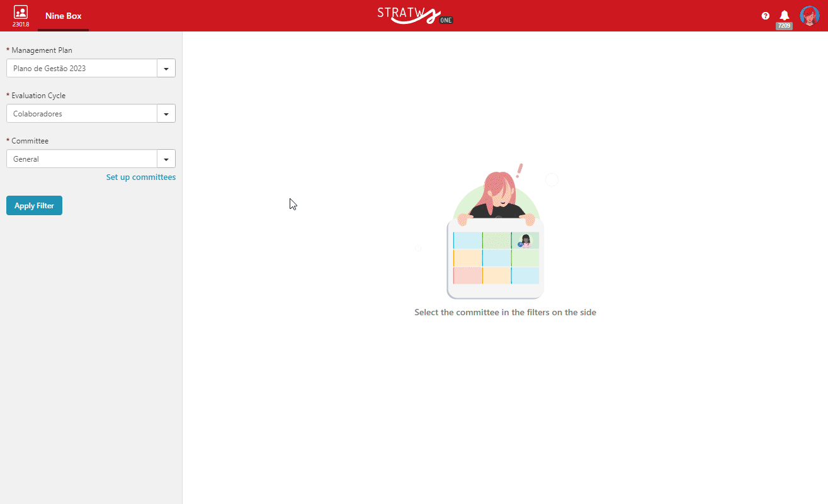Click the Select the committee message text

(x=505, y=312)
